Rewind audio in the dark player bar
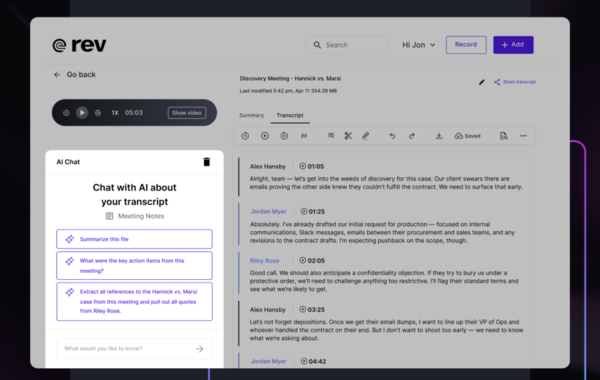 (66, 113)
